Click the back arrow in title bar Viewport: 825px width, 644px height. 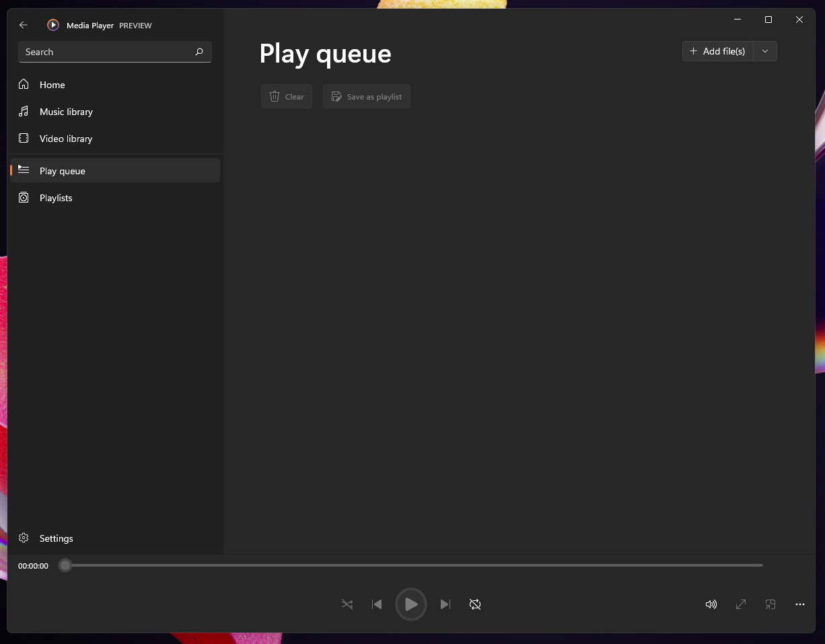coord(24,25)
